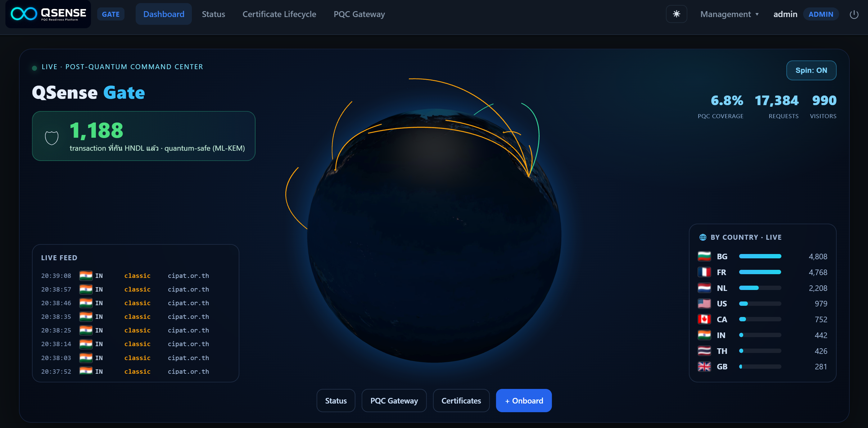Click the Netherlands flag icon
This screenshot has width=868, height=428.
tap(704, 288)
